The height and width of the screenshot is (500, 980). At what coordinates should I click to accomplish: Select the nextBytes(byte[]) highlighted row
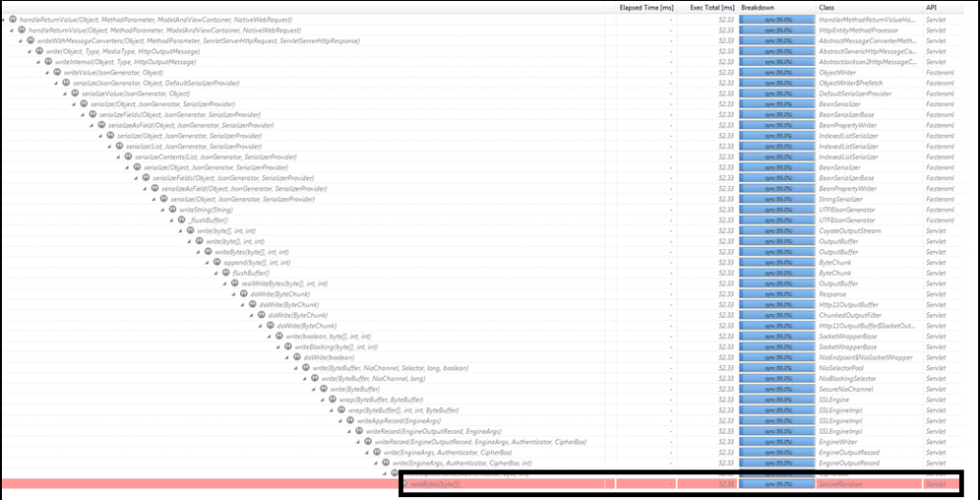tap(481, 484)
